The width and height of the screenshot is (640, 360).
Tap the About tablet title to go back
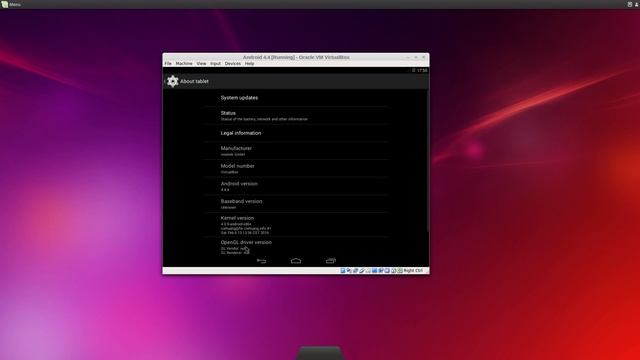[x=194, y=81]
